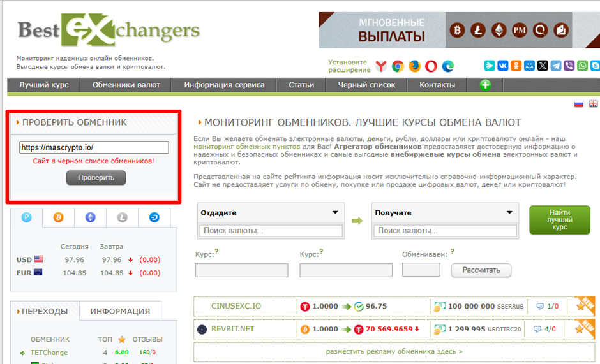Click the Рассчитать button
The image size is (600, 364).
click(481, 270)
